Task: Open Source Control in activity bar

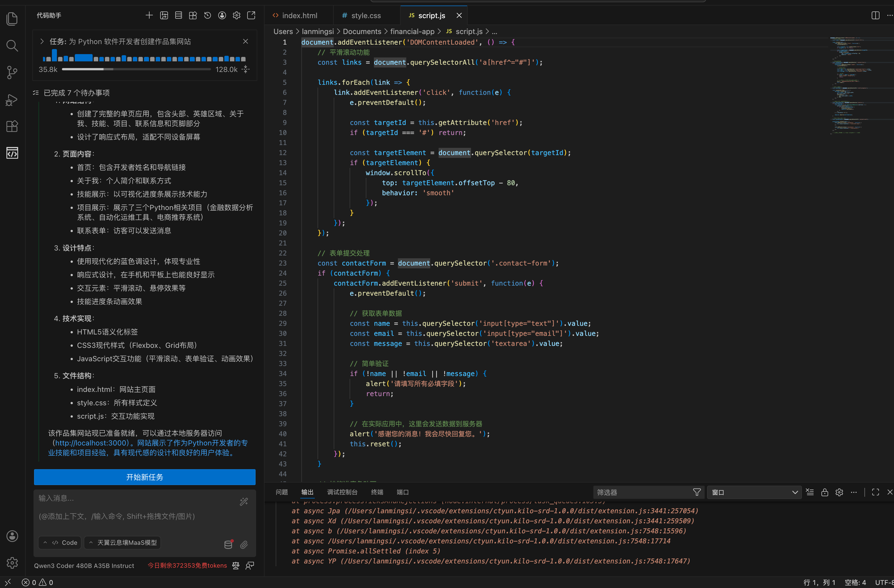Action: point(12,72)
